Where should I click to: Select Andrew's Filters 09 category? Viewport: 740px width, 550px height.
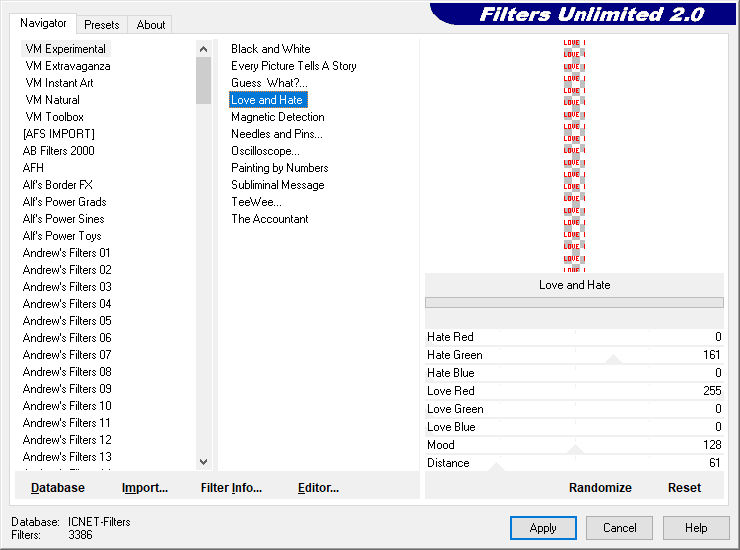tap(67, 389)
